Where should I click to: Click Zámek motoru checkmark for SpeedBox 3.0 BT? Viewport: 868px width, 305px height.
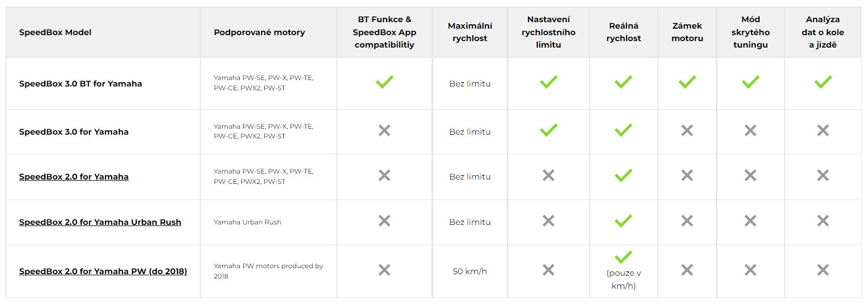tap(687, 82)
